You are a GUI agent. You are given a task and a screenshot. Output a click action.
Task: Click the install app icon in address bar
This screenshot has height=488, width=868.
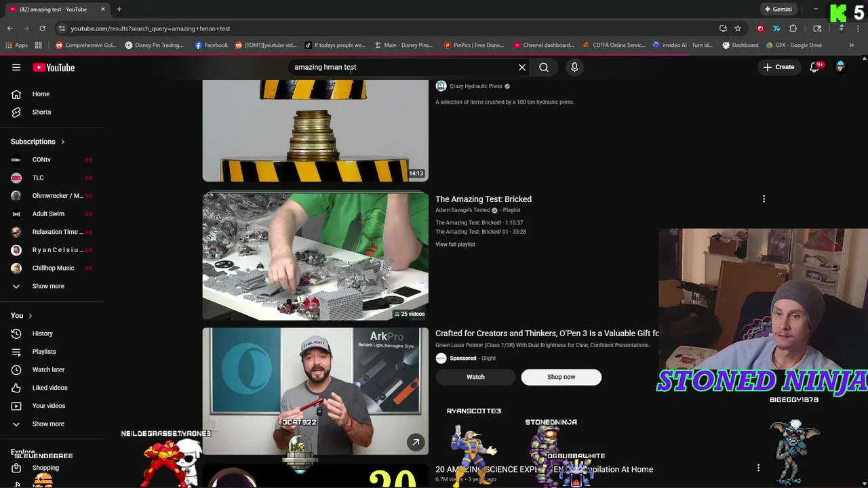[x=723, y=28]
